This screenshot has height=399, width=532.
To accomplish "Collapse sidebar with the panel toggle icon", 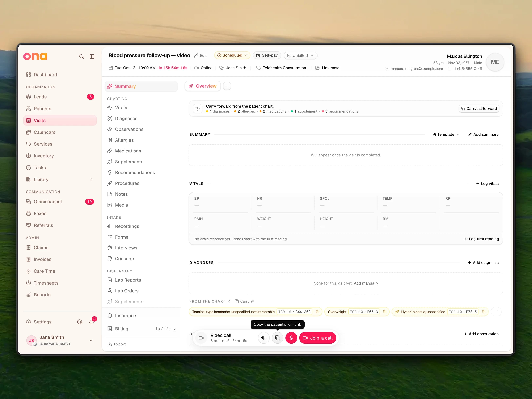I will click(92, 57).
